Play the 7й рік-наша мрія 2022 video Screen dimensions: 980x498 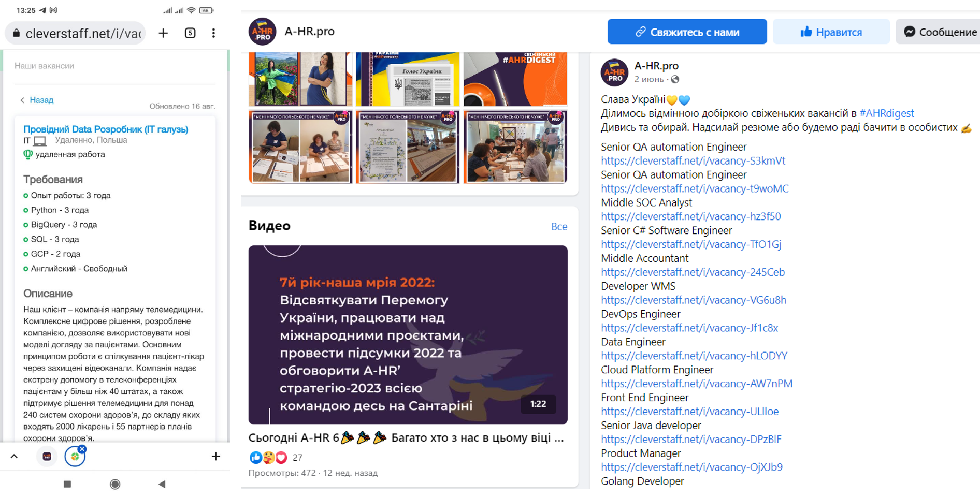[408, 335]
